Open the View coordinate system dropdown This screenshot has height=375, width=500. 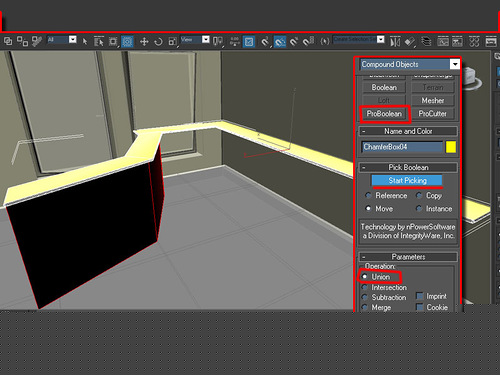pyautogui.click(x=206, y=40)
